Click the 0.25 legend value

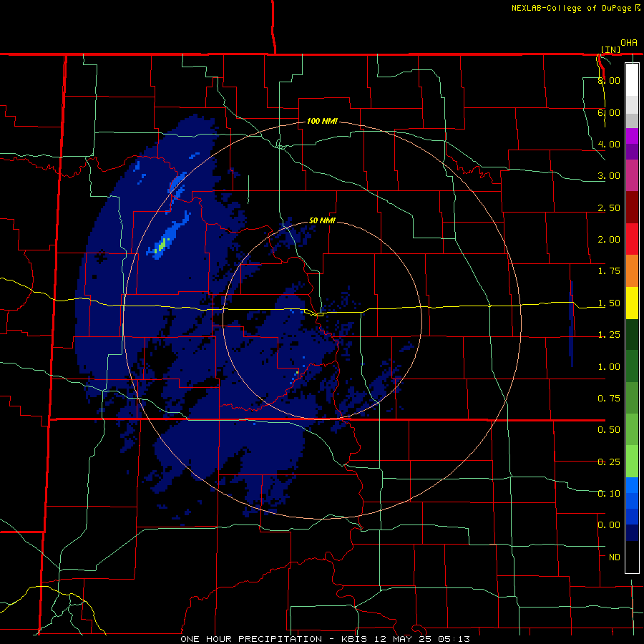click(x=609, y=462)
